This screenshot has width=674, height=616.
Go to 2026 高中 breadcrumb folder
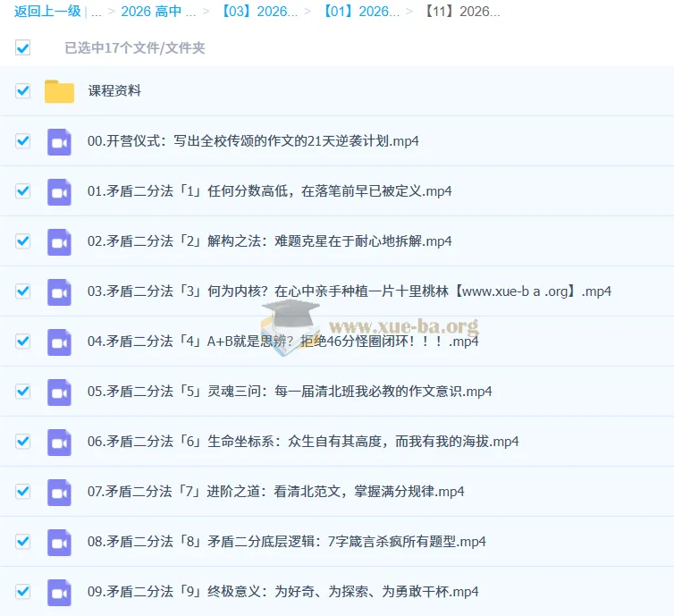coord(158,12)
